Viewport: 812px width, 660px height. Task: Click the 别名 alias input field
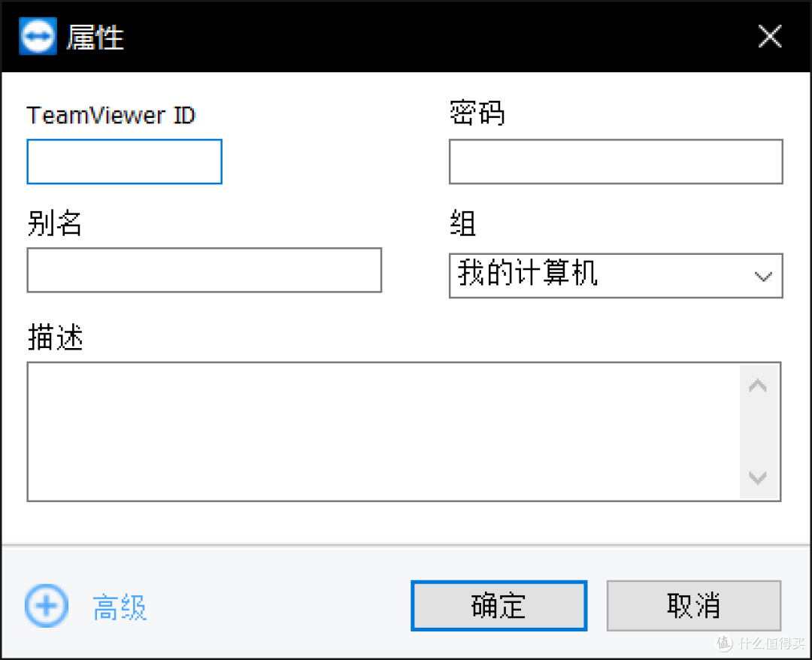(x=205, y=271)
